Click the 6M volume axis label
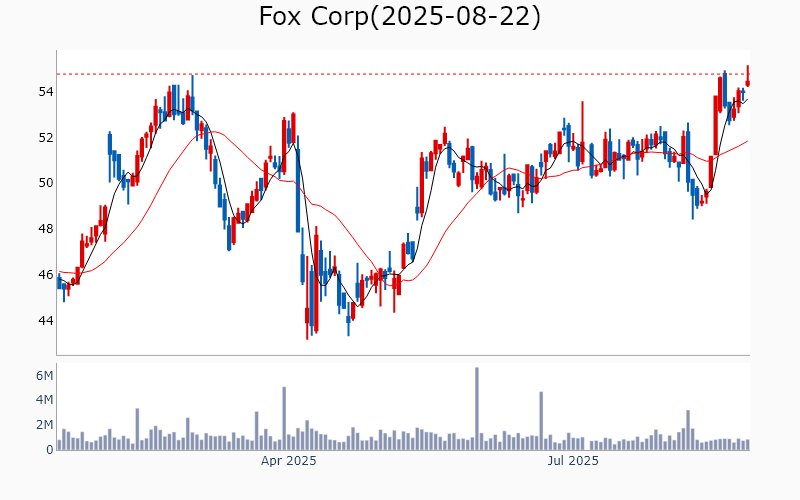This screenshot has height=500, width=800. pyautogui.click(x=44, y=376)
